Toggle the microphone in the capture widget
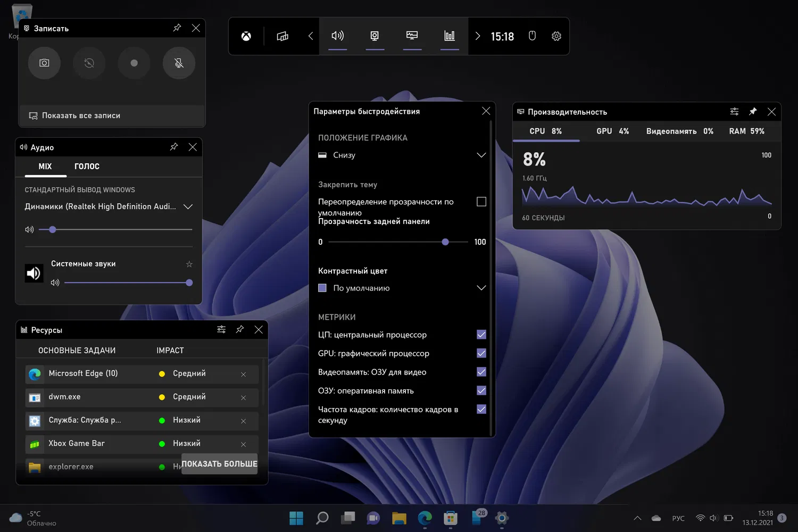 click(179, 63)
